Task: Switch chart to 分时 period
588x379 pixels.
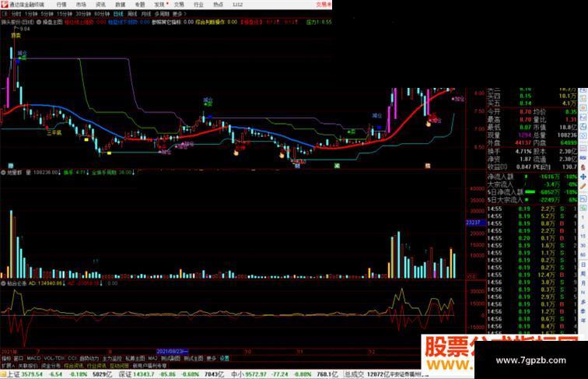Action: click(16, 14)
